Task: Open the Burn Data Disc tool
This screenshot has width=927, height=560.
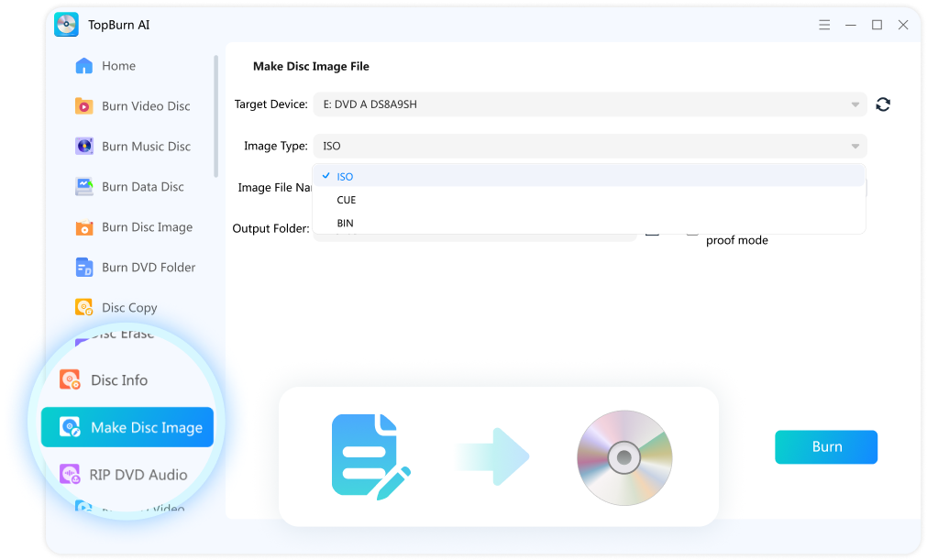Action: [142, 187]
